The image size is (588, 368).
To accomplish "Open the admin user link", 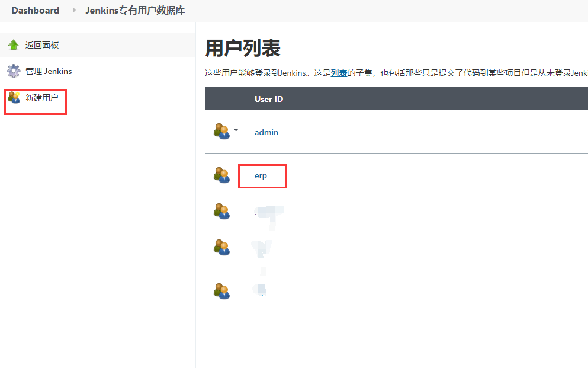I will click(x=266, y=132).
